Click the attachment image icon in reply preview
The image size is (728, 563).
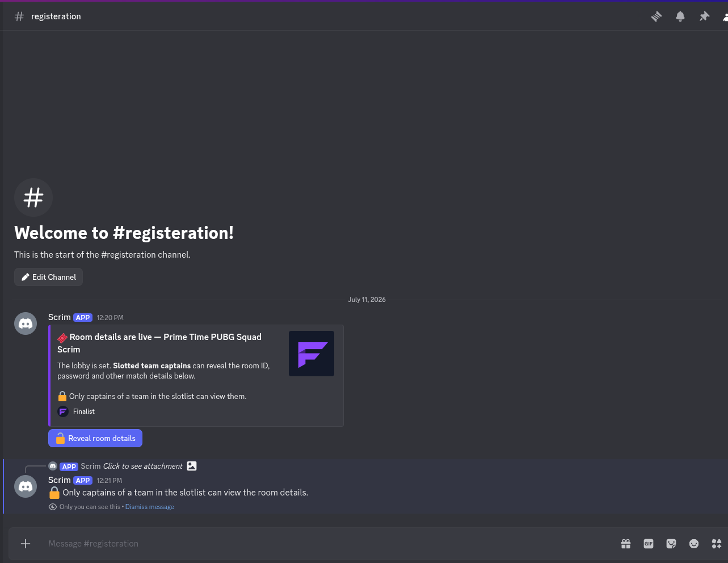coord(192,466)
